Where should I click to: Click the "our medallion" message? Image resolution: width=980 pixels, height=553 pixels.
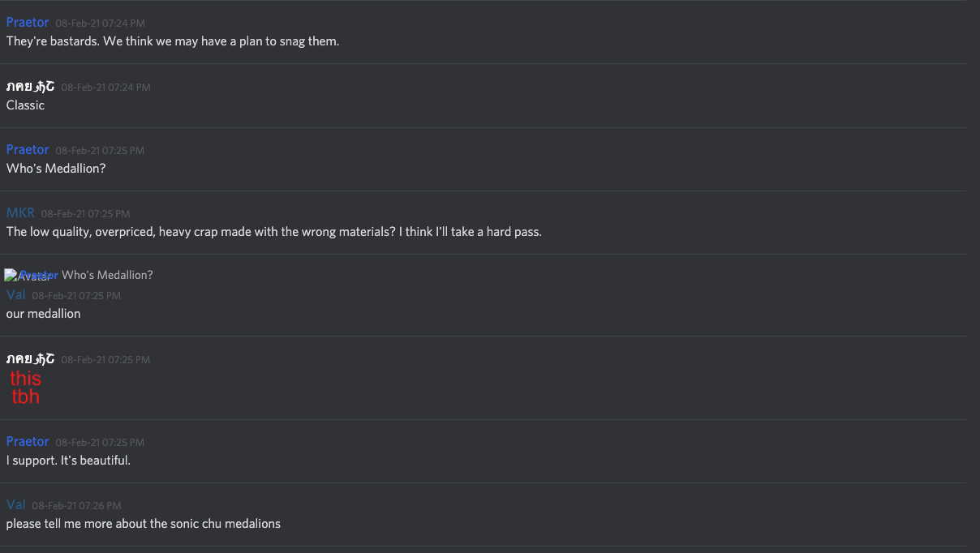(43, 314)
